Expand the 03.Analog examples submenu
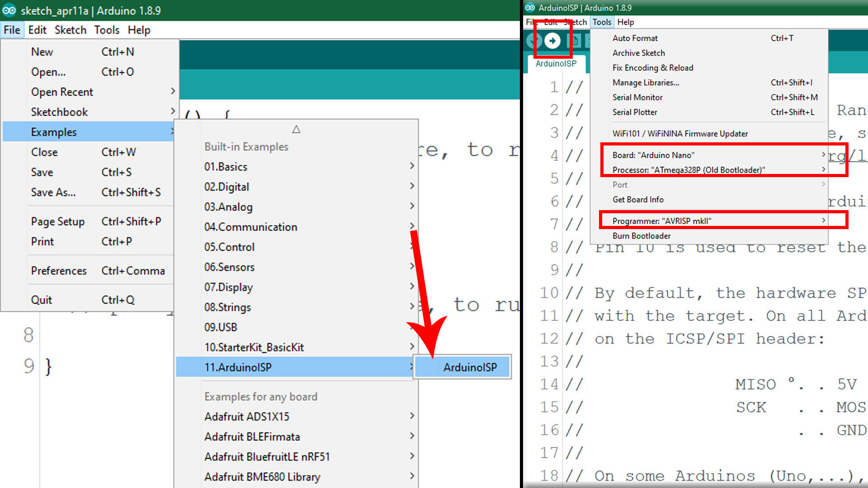 [297, 207]
